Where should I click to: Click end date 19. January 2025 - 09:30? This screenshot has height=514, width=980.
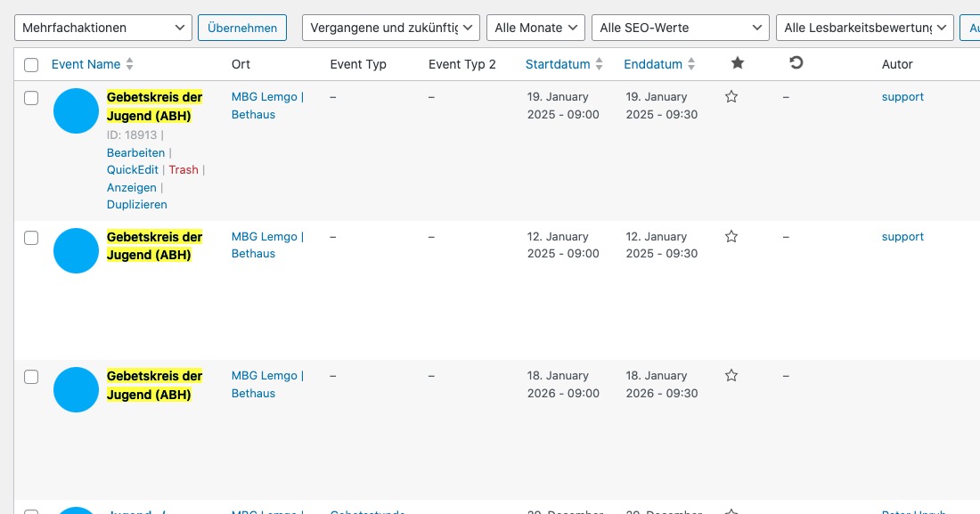point(662,106)
